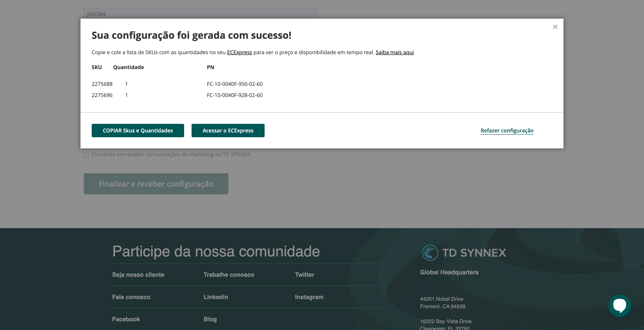Click COPIAR Skus e Quantidades button
The width and height of the screenshot is (644, 330).
pyautogui.click(x=138, y=130)
